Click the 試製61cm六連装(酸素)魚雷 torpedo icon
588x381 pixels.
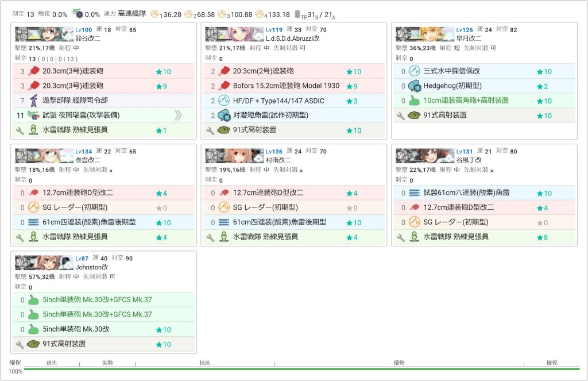pos(415,193)
